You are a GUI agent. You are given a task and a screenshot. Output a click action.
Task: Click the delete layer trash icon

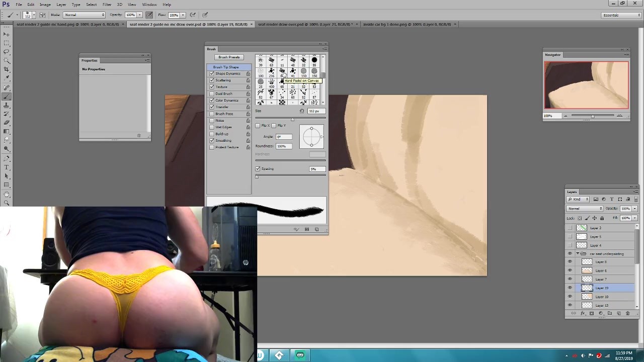click(627, 313)
